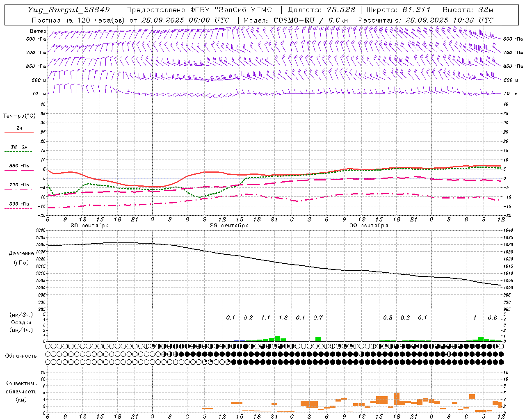The image size is (525, 420).
Task: Click the Давление pressure panel label
Action: (21, 253)
